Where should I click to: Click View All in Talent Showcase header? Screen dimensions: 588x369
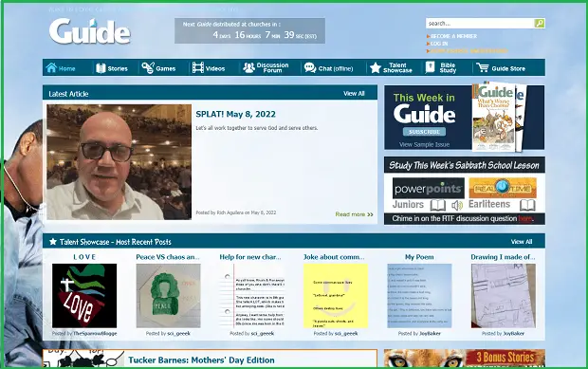(522, 242)
